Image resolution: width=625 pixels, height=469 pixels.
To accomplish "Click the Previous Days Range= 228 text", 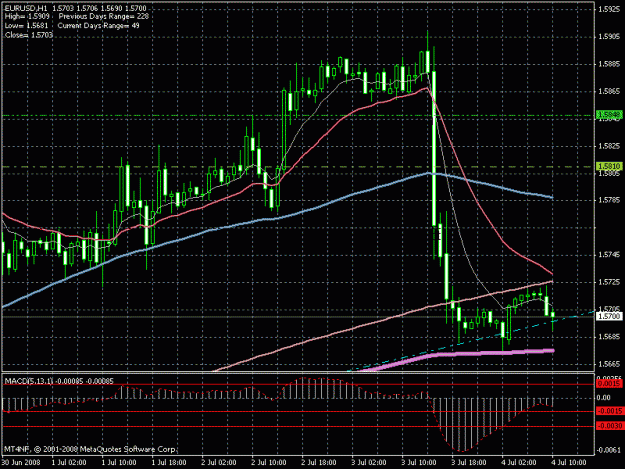I will coord(104,17).
